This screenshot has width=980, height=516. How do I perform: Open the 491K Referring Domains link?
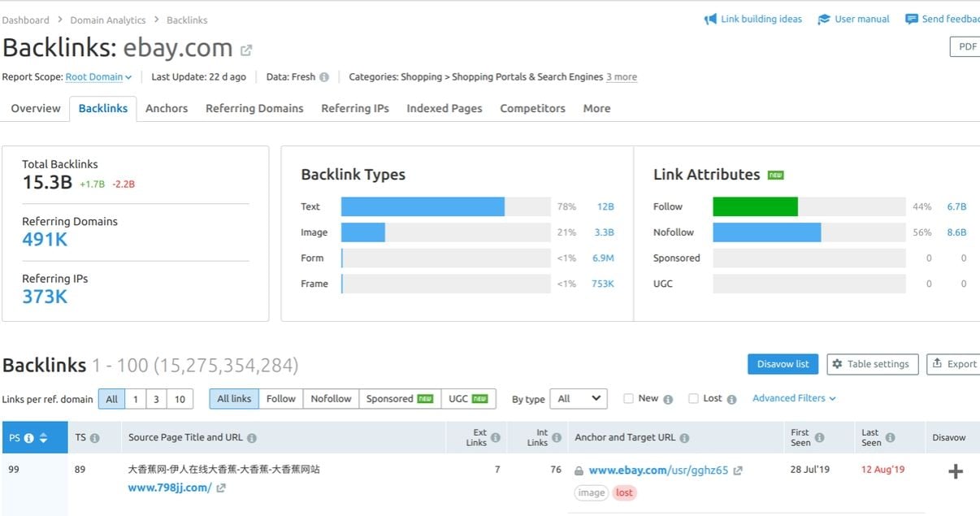[45, 240]
